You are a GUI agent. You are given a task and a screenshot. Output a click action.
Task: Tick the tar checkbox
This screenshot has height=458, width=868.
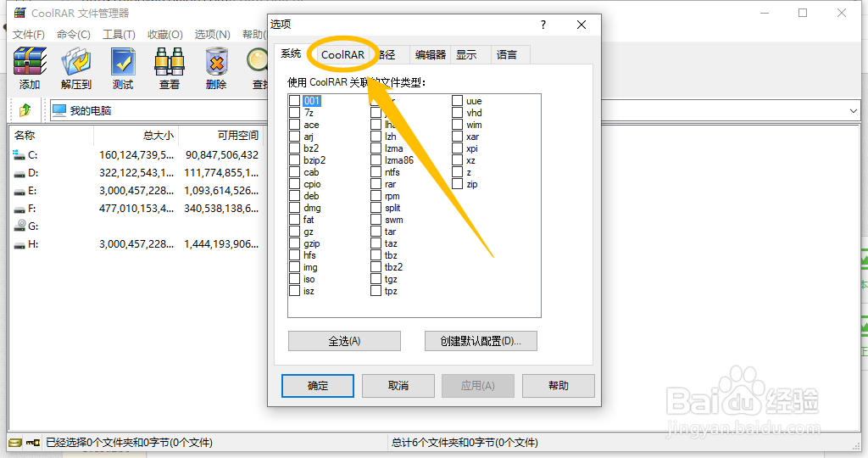(376, 232)
